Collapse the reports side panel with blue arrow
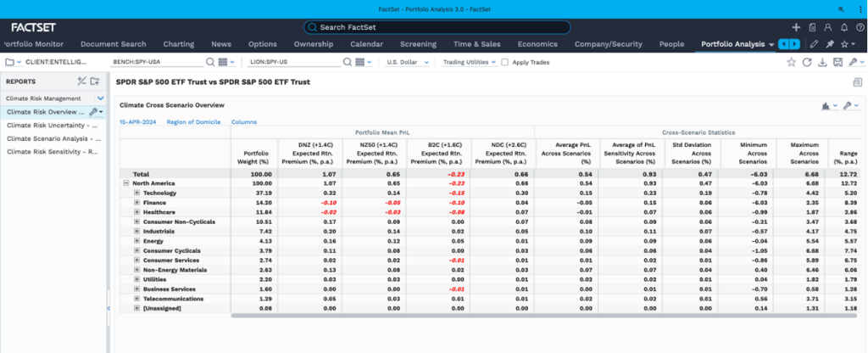The image size is (868, 353). point(108,308)
